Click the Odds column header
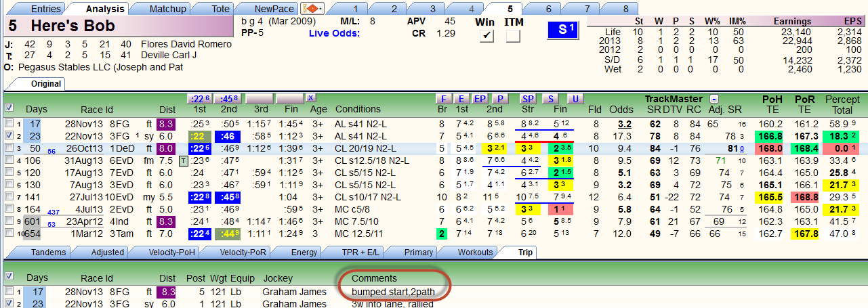Image resolution: width=868 pixels, height=308 pixels. (621, 108)
